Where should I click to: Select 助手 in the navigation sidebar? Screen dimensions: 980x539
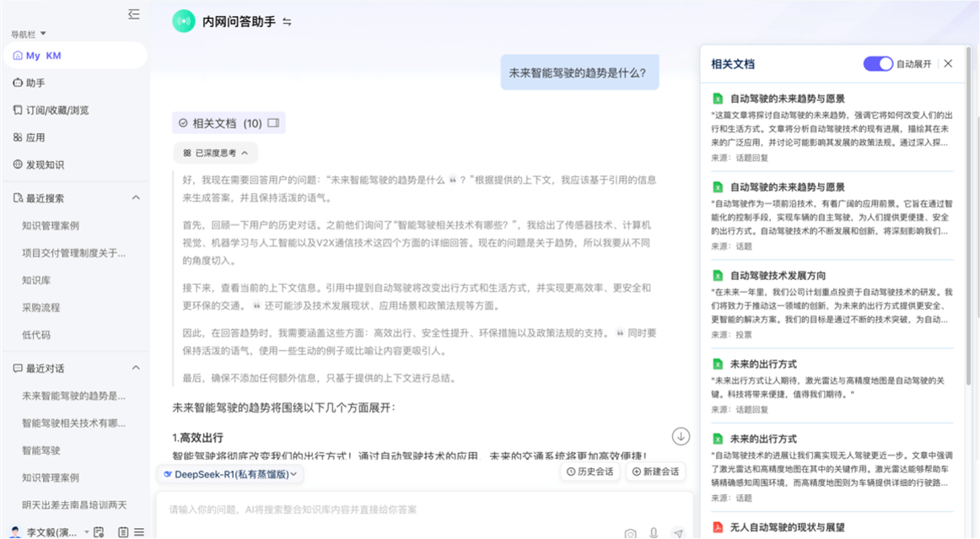[35, 83]
